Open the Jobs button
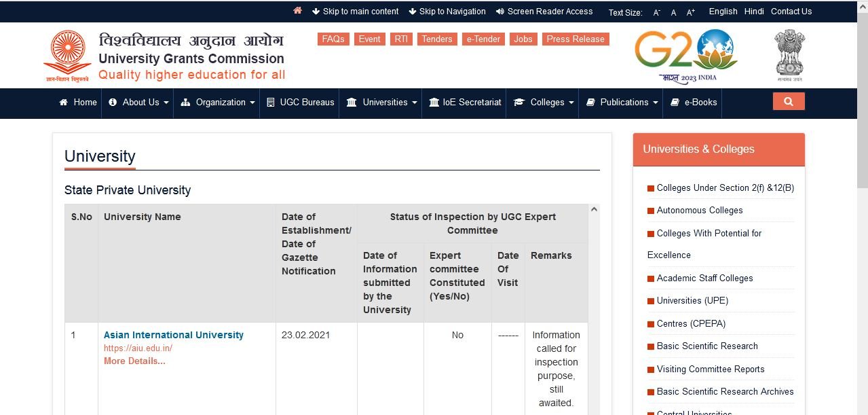The height and width of the screenshot is (415, 868). [x=523, y=39]
